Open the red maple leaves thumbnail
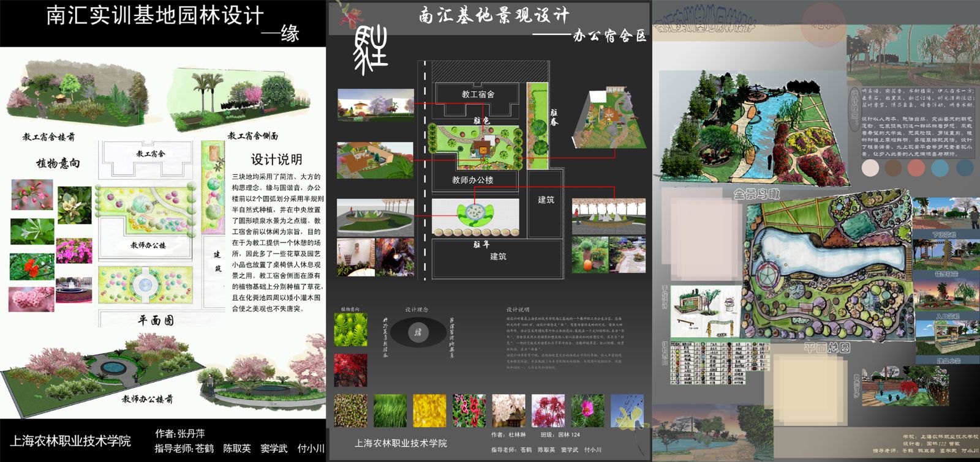The height and width of the screenshot is (462, 980). (350, 370)
